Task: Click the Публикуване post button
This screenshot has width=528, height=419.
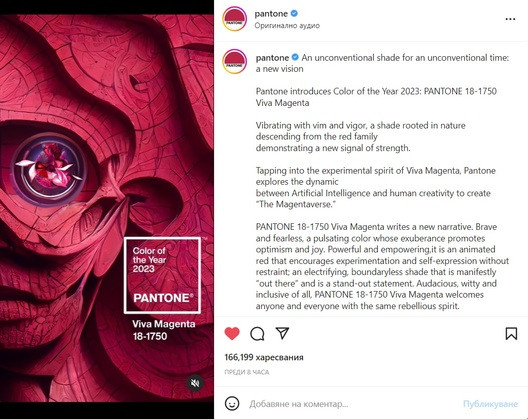Action: click(x=490, y=404)
